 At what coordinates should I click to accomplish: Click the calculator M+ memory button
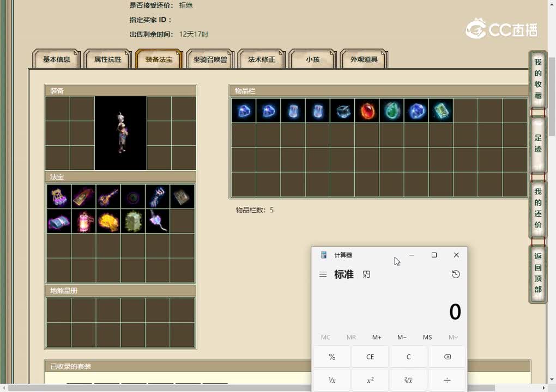pyautogui.click(x=377, y=338)
